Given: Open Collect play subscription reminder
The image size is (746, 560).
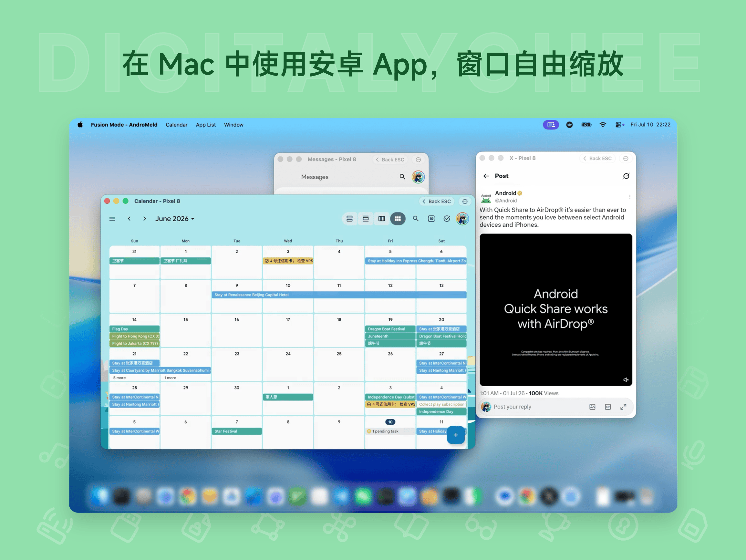Looking at the screenshot, I should point(441,404).
